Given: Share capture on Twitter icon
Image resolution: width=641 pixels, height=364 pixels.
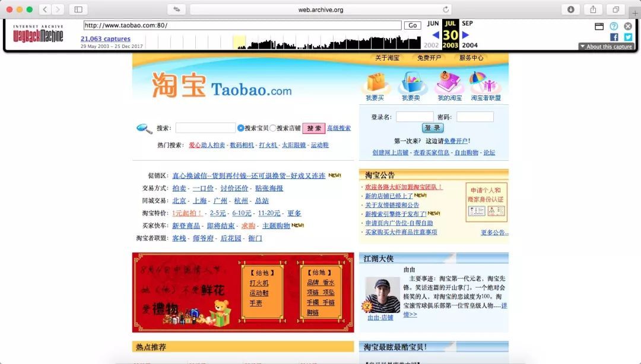Looking at the screenshot, I should tap(628, 37).
